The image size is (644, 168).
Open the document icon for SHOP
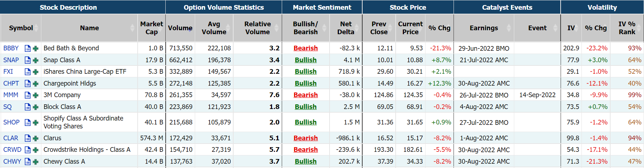point(28,122)
